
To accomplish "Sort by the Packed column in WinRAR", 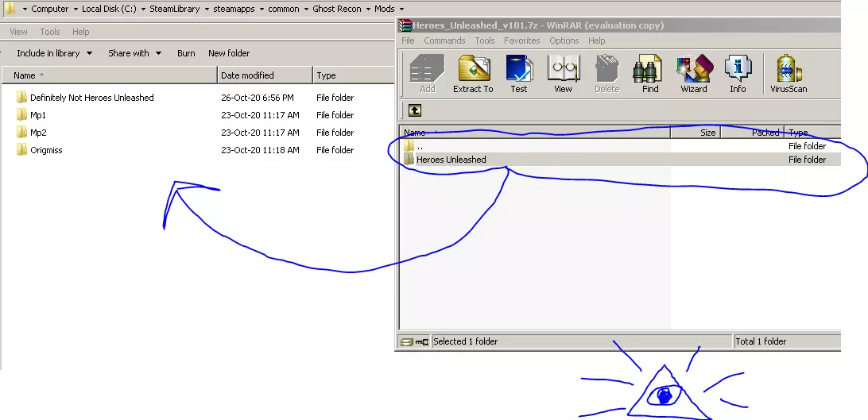I will point(752,133).
